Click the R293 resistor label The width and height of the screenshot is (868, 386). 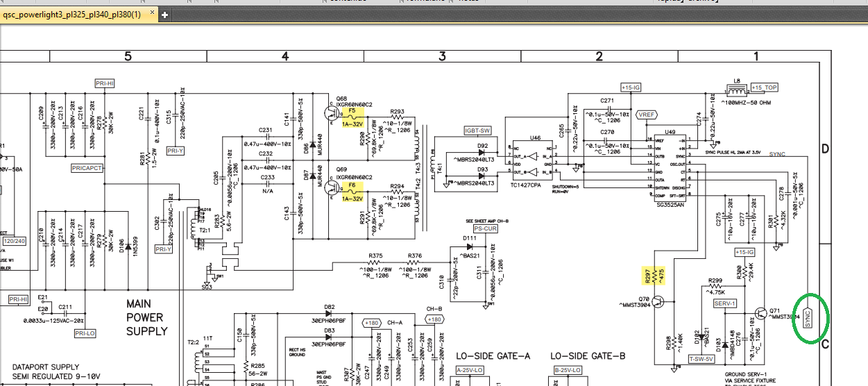tap(397, 111)
